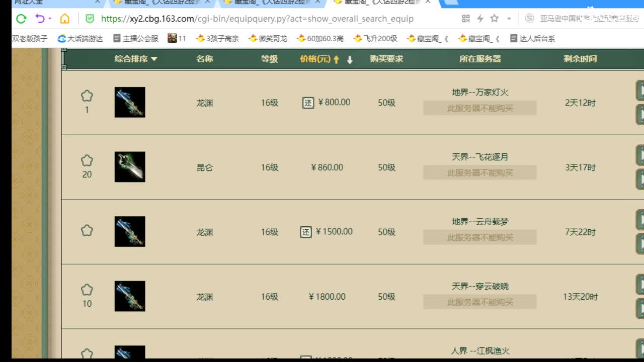644x362 pixels.
Task: Click favorite count 20 under 昆仑 star
Action: pos(87,174)
